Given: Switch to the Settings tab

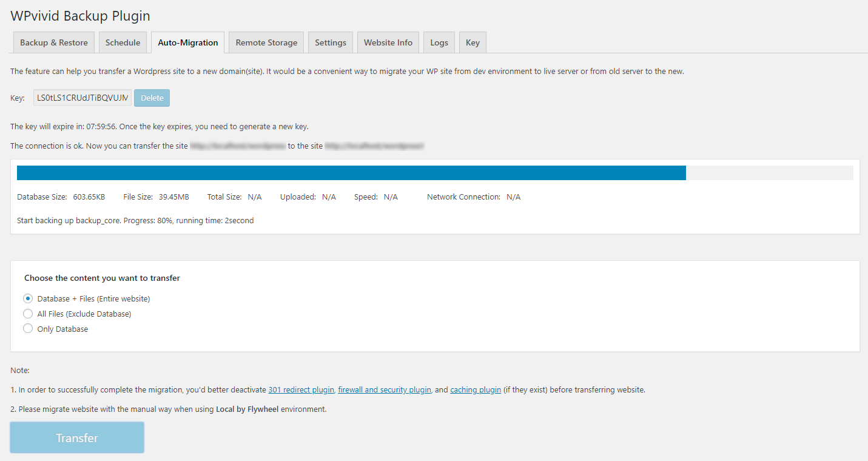Looking at the screenshot, I should coord(330,42).
